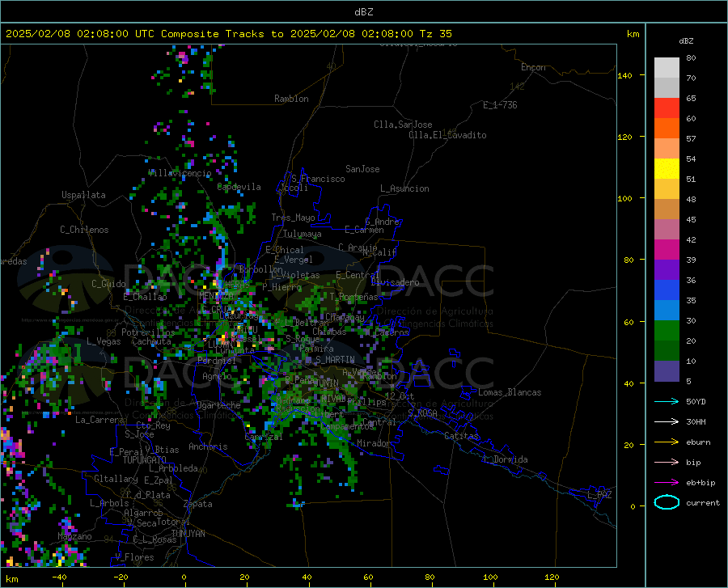Click the Divisadero map label
The image size is (728, 588).
pos(395,282)
